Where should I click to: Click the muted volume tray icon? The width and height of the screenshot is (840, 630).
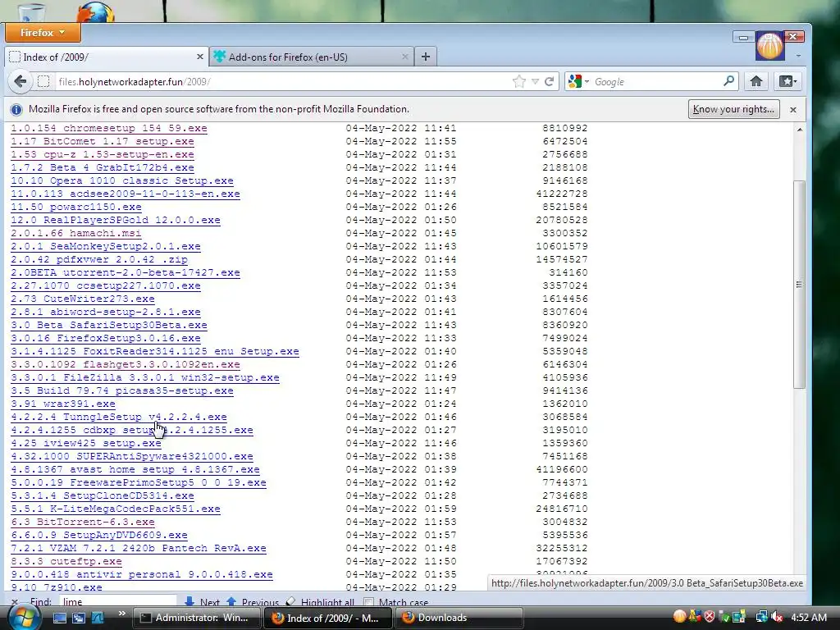[x=776, y=618]
